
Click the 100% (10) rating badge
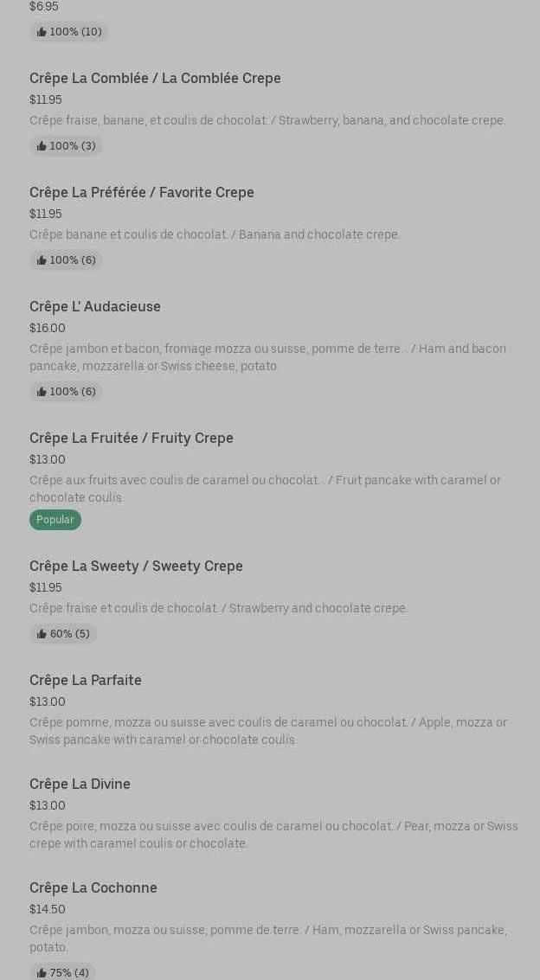point(68,32)
